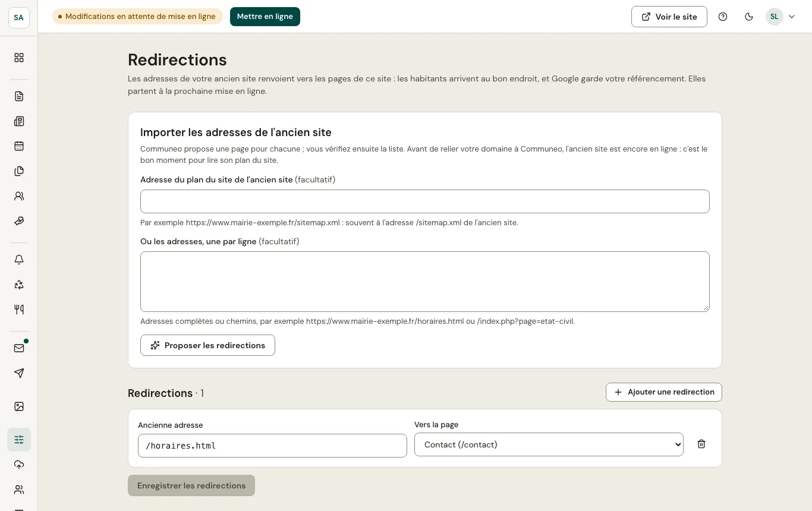Open the paper plane send icon
This screenshot has height=511, width=812.
(19, 373)
